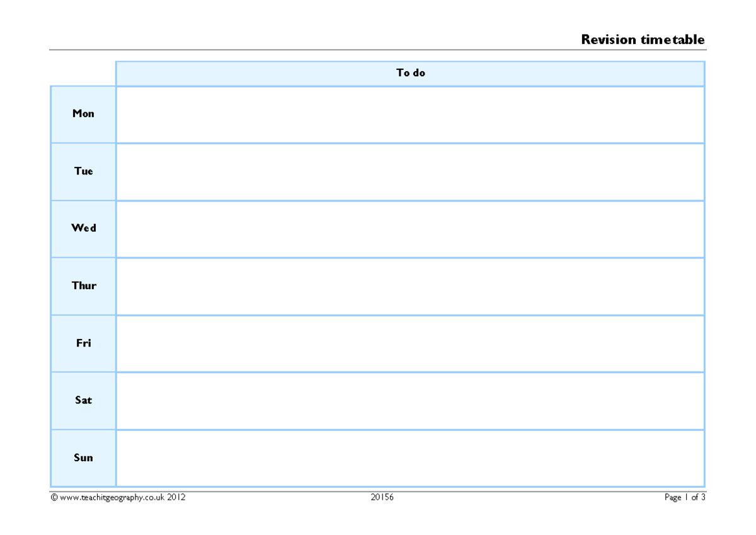Select the Sat day cell
The height and width of the screenshot is (535, 756).
tap(83, 400)
